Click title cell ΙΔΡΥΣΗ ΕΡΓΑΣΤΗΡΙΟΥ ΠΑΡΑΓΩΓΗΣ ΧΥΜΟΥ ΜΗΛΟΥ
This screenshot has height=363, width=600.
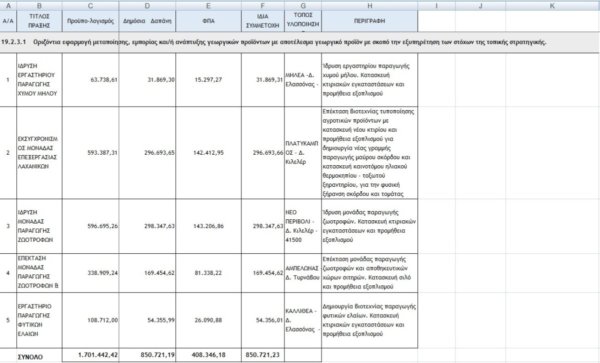pos(39,80)
